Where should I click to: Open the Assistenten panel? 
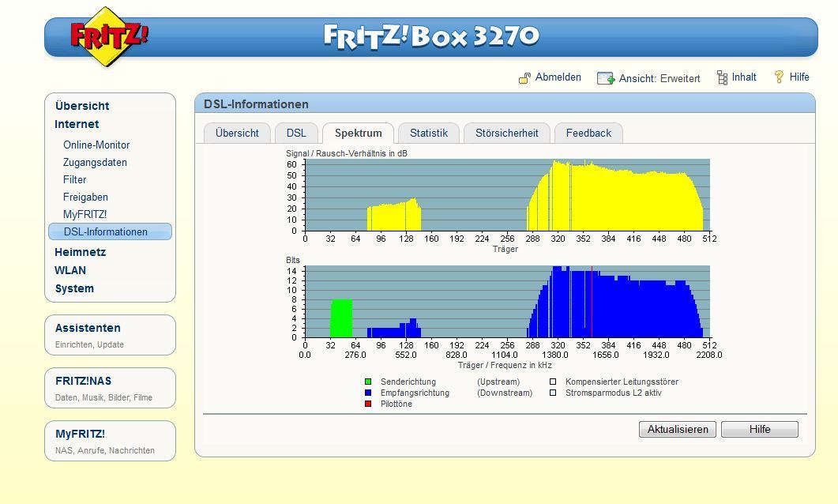point(110,335)
